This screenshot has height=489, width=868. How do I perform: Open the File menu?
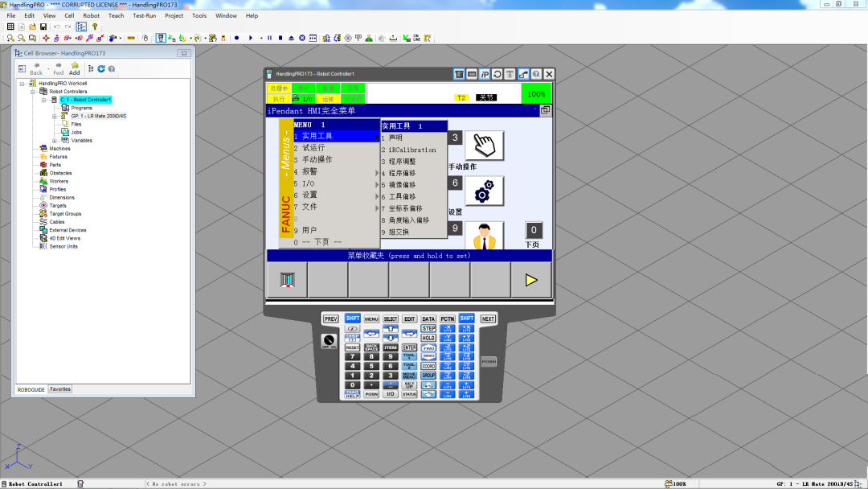[x=11, y=15]
